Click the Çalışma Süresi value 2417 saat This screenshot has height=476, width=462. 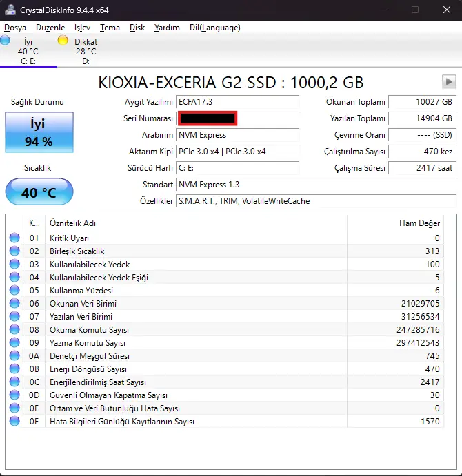(x=423, y=168)
